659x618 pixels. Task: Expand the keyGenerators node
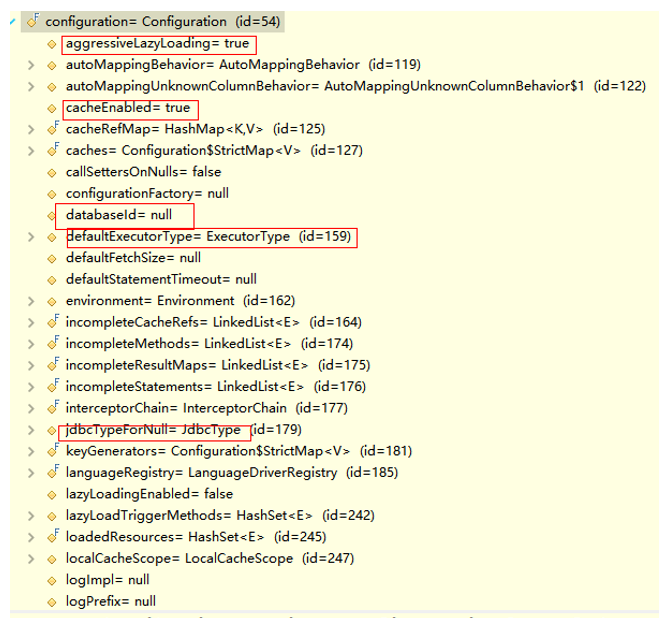pyautogui.click(x=31, y=451)
